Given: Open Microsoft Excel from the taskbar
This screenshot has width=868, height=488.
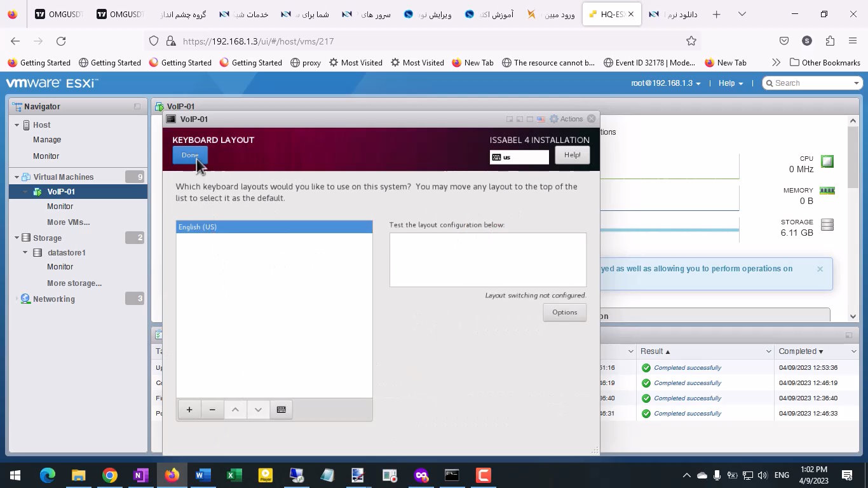Looking at the screenshot, I should coord(234,475).
